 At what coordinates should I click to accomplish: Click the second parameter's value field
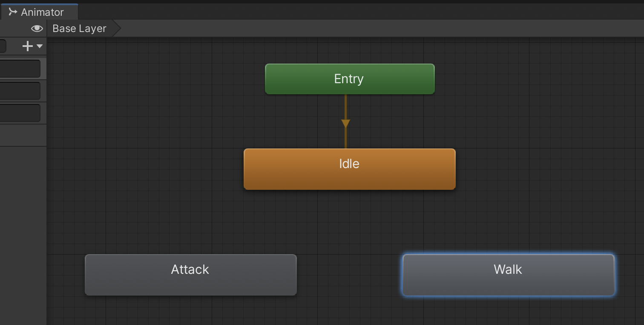click(x=20, y=91)
